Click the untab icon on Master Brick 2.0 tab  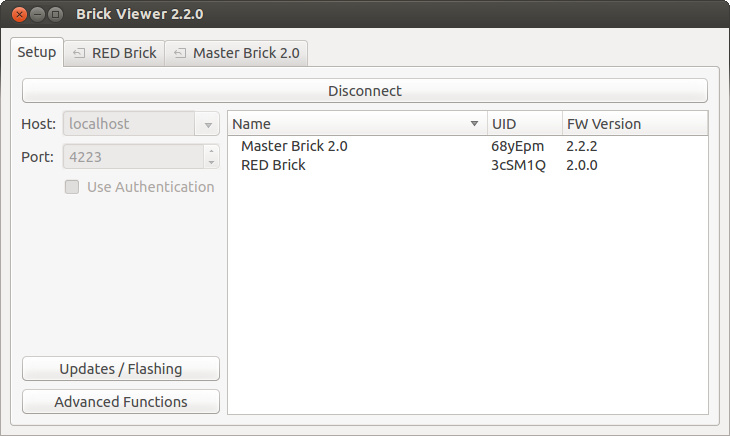[x=180, y=53]
